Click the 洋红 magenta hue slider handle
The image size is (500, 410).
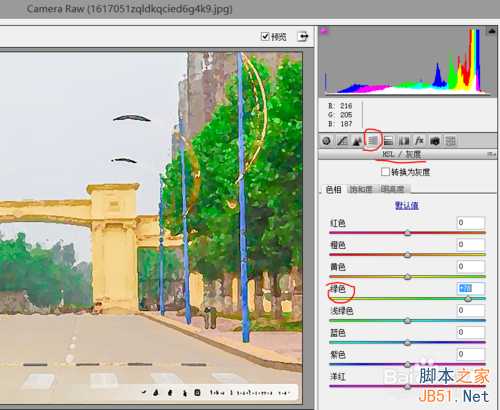407,386
